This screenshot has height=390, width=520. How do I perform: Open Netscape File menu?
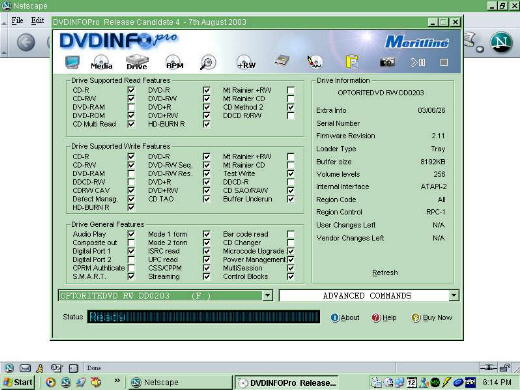[x=17, y=20]
